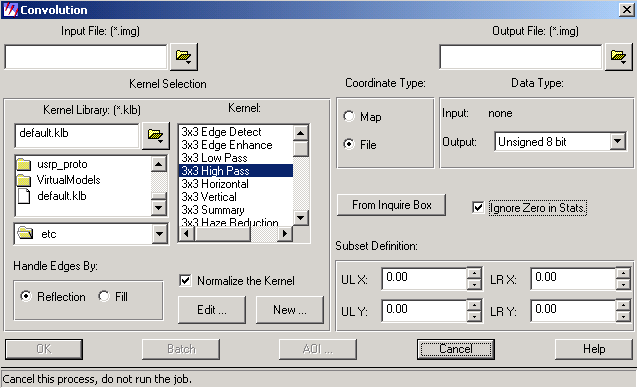Screen dimensions: 637x388
Task: Choose the Map coordinate type
Action: (349, 116)
